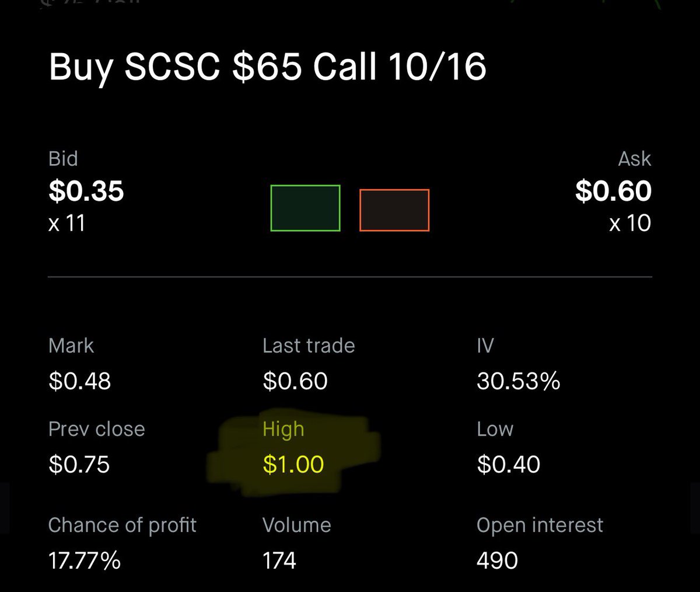The width and height of the screenshot is (700, 592).
Task: Tap the Low value $0.40
Action: tap(509, 465)
